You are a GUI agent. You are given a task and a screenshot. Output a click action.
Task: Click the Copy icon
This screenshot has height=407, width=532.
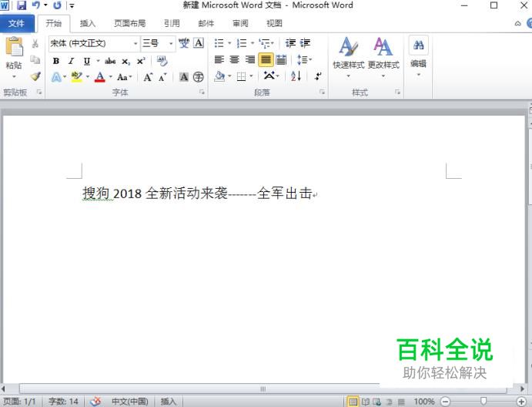click(x=35, y=60)
